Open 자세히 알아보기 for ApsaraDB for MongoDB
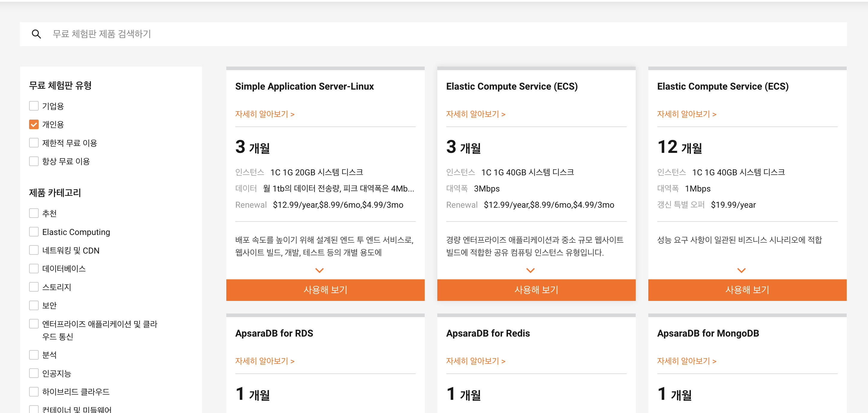Screen dimensions: 868x413 coord(687,361)
